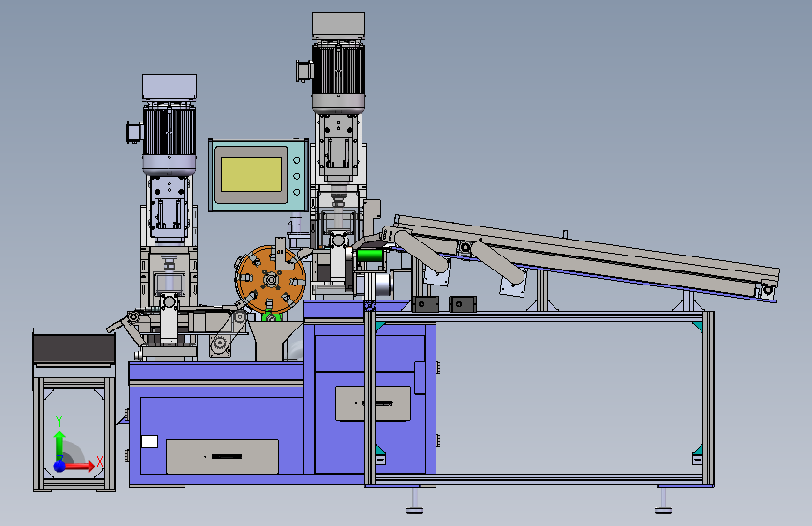Click the bottom round button on the control panel
The width and height of the screenshot is (812, 526).
[x=297, y=192]
